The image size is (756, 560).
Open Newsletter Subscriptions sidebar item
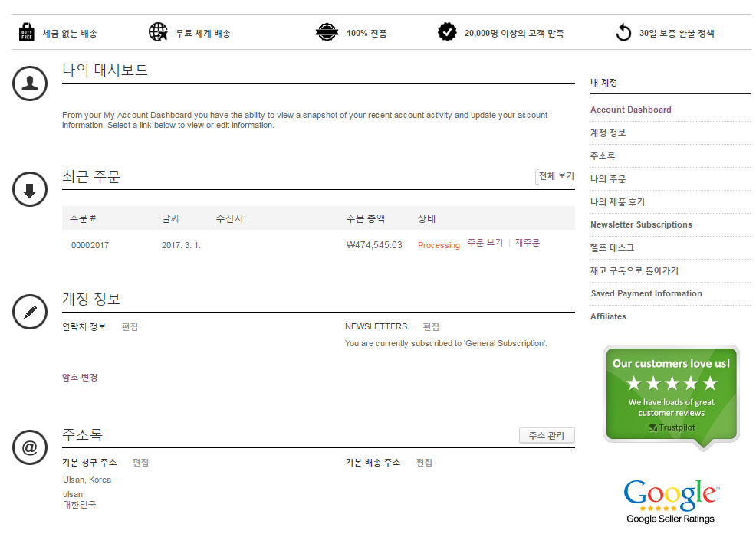641,224
